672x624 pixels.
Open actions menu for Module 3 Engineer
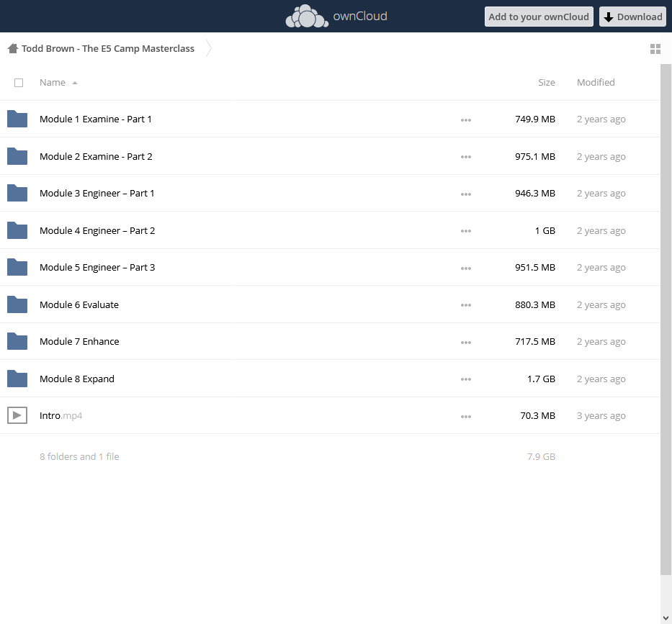[x=466, y=194]
